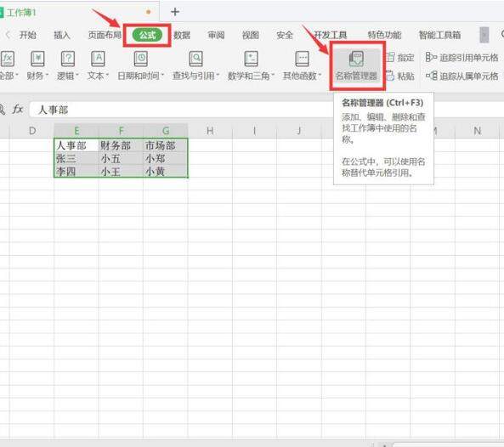
Task: Add new workbook tab with plus
Action: [175, 12]
